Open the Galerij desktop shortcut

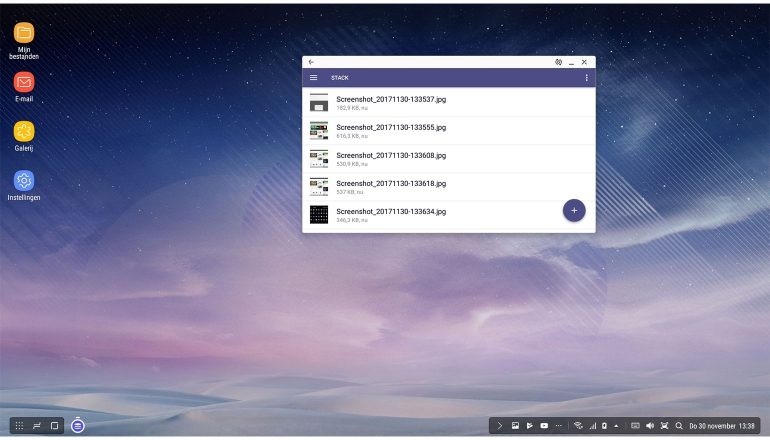24,131
